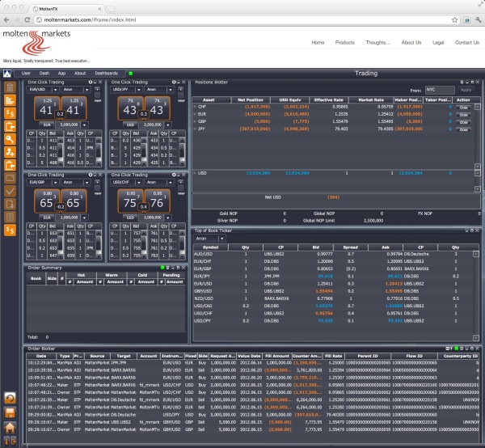Click the key icon in left sidebar
Screen dimensions: 485x448
coord(11,138)
